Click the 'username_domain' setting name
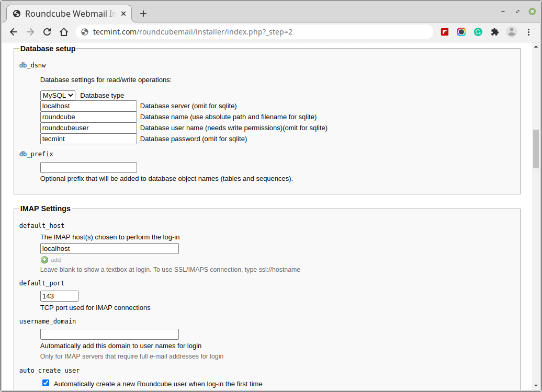 [x=48, y=321]
